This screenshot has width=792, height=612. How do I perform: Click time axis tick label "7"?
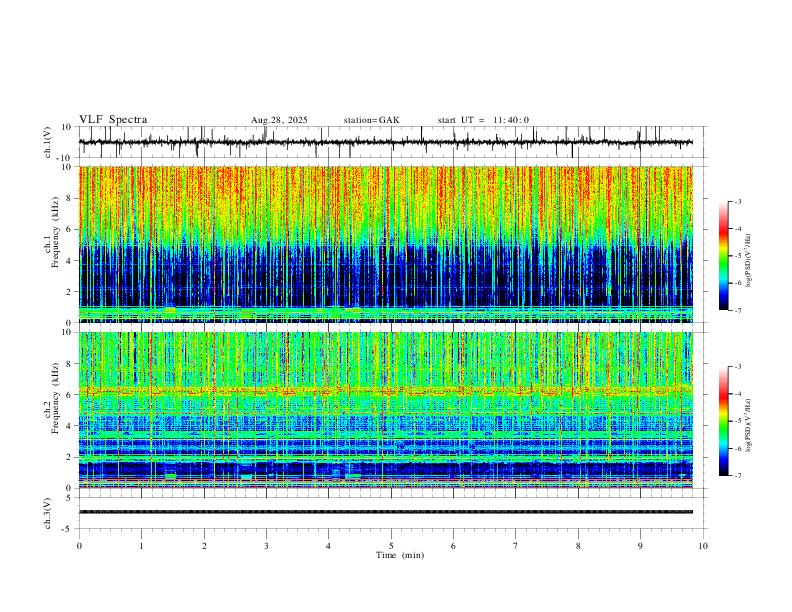click(x=516, y=546)
